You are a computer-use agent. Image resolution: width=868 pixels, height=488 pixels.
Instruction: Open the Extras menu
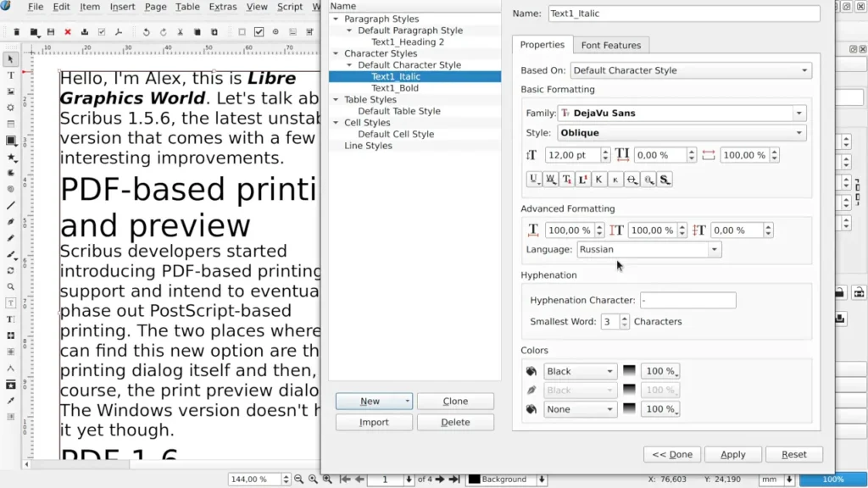pos(223,7)
